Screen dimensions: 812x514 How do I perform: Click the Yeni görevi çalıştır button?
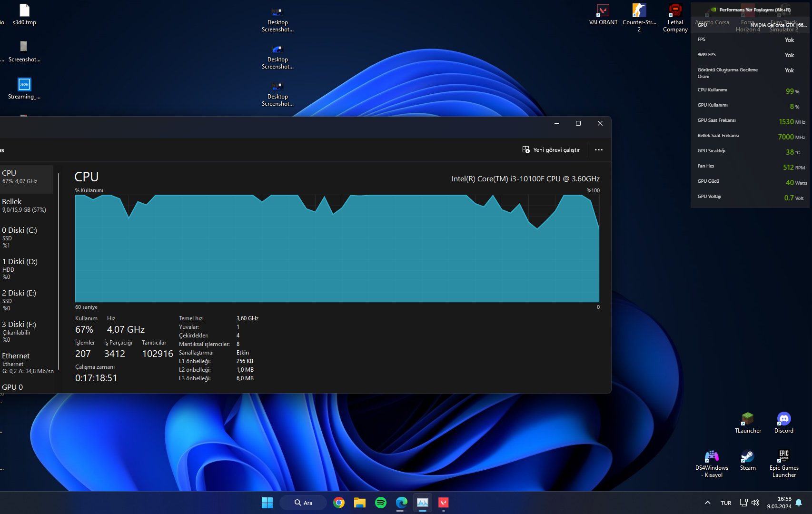tap(551, 150)
